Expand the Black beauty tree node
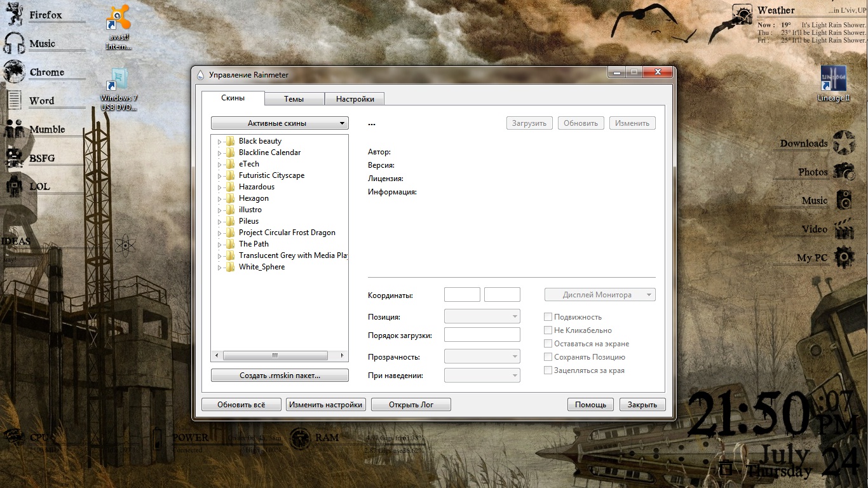Screen dimensions: 868x488 pos(220,142)
